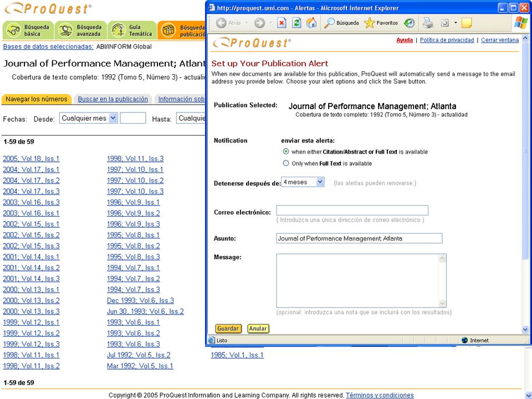
Task: Open the Búsqueda search tool in IE toolbar
Action: pyautogui.click(x=341, y=23)
